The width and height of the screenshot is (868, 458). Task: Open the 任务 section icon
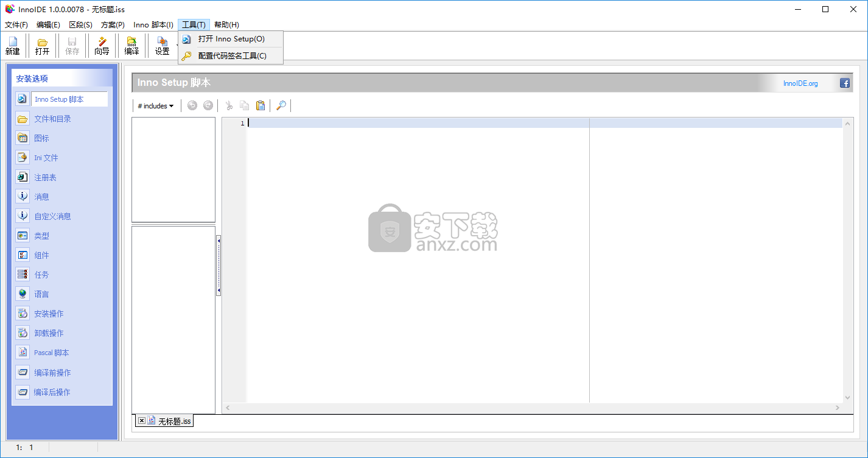23,275
